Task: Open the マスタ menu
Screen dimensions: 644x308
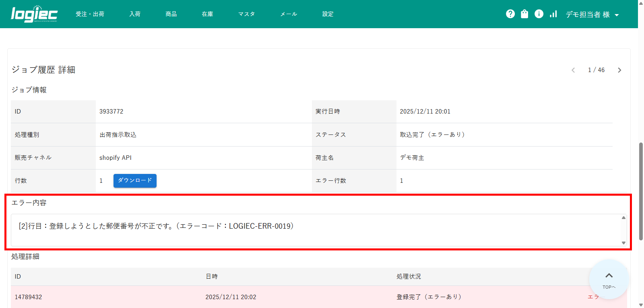Action: pos(246,14)
